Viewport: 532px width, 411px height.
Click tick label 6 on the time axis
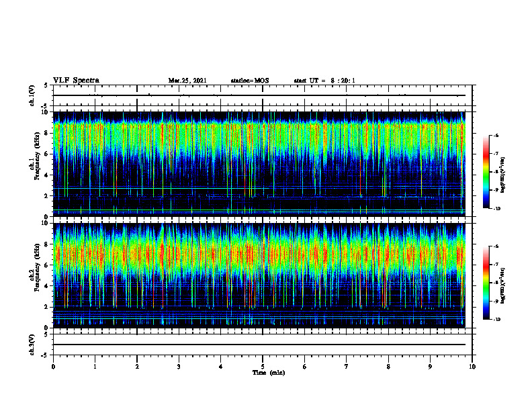pyautogui.click(x=305, y=367)
